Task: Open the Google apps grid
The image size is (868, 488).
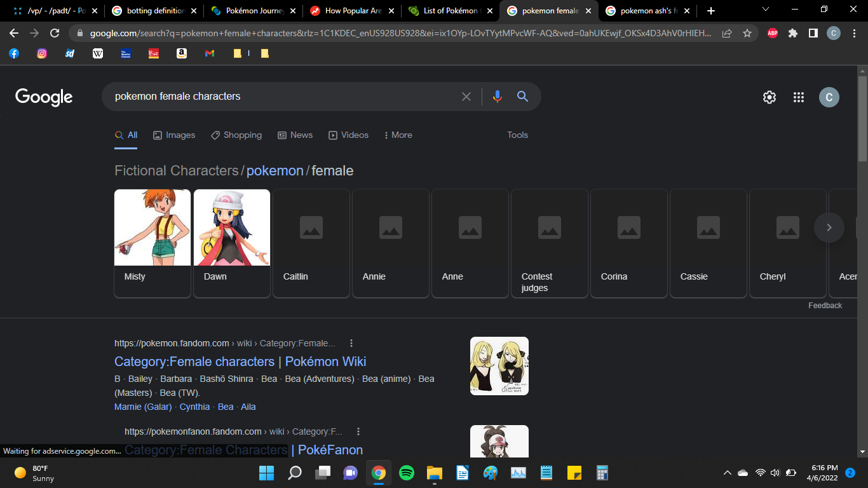Action: click(x=799, y=97)
